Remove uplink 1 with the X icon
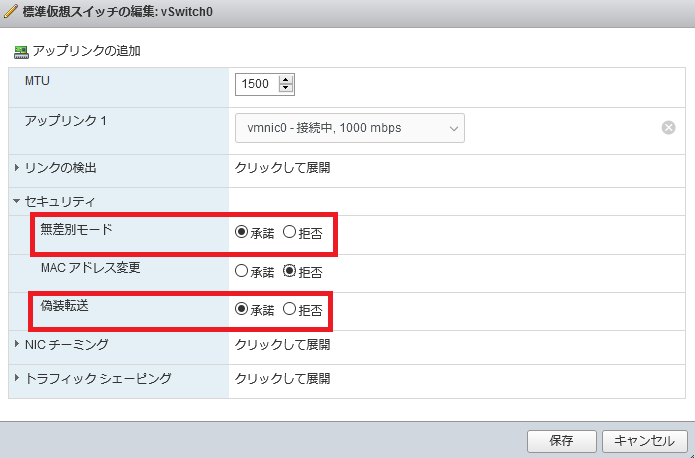Image resolution: width=695 pixels, height=458 pixels. tap(668, 128)
